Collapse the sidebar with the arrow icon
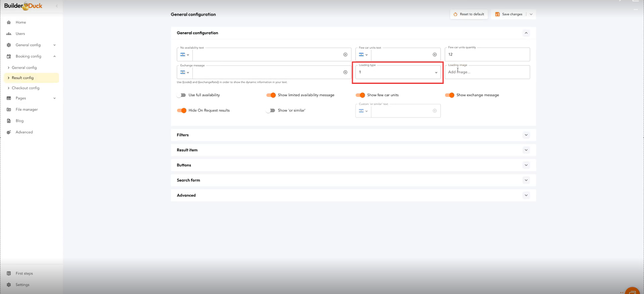Screen dimensions: 644x294 pyautogui.click(x=57, y=6)
